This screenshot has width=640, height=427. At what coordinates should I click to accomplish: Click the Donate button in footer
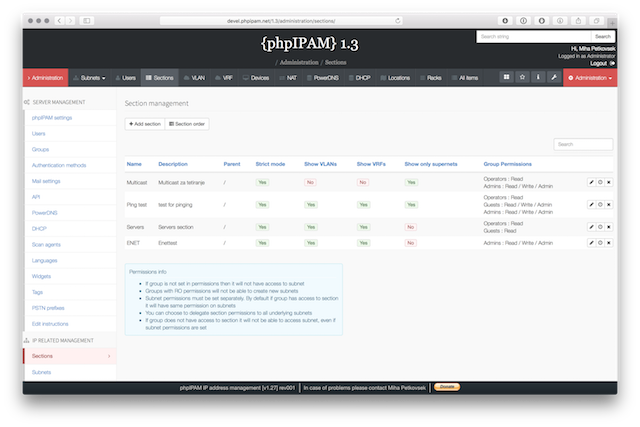[448, 385]
